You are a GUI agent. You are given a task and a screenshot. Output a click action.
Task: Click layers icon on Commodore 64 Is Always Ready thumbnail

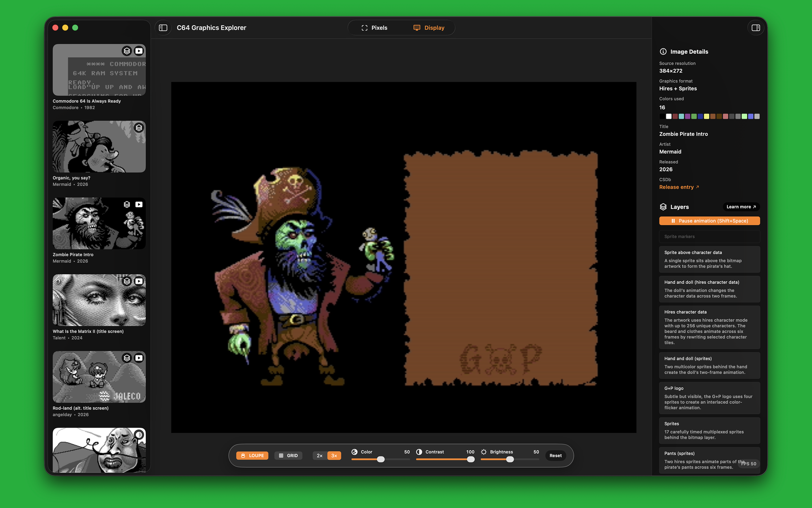127,51
